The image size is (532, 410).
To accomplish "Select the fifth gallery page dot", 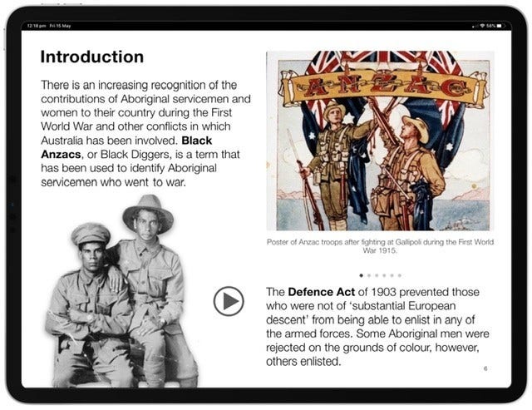I will click(x=391, y=274).
